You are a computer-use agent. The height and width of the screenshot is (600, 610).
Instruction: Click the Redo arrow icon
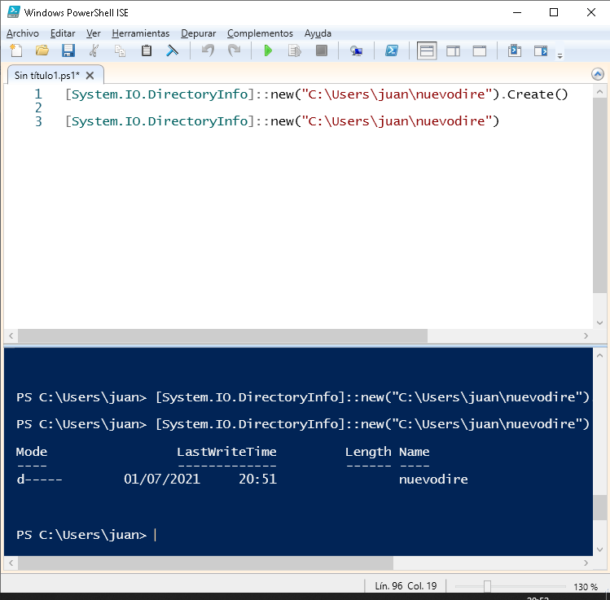pyautogui.click(x=234, y=51)
